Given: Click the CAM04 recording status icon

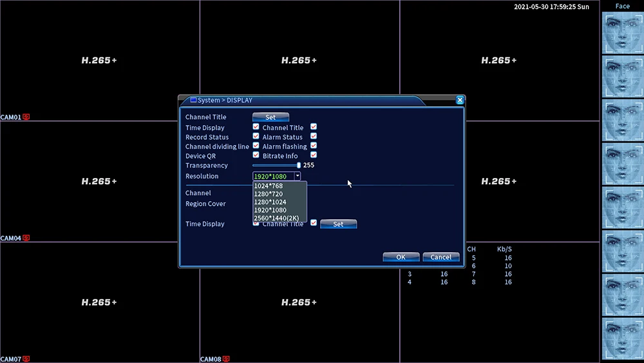Looking at the screenshot, I should 26,238.
